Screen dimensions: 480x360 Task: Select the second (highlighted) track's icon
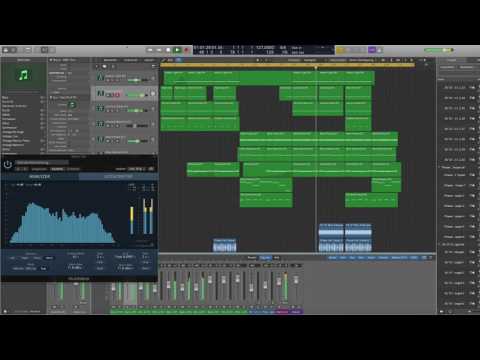pos(100,93)
